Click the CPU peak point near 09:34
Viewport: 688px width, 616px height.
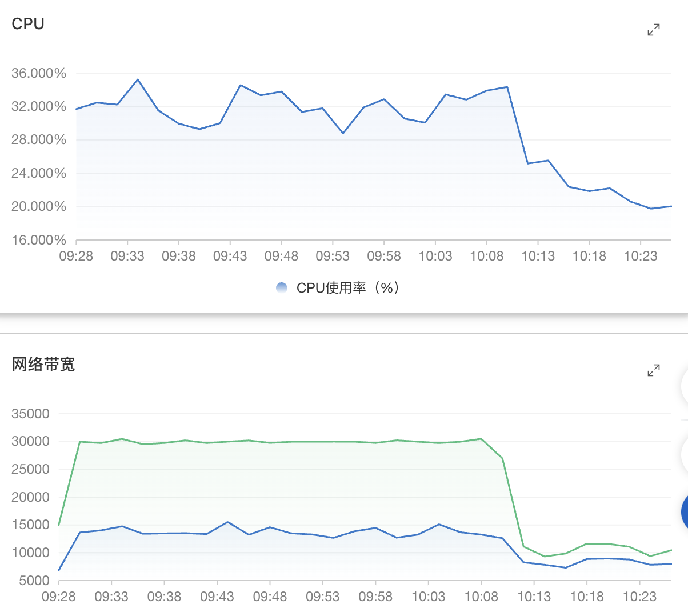[138, 79]
